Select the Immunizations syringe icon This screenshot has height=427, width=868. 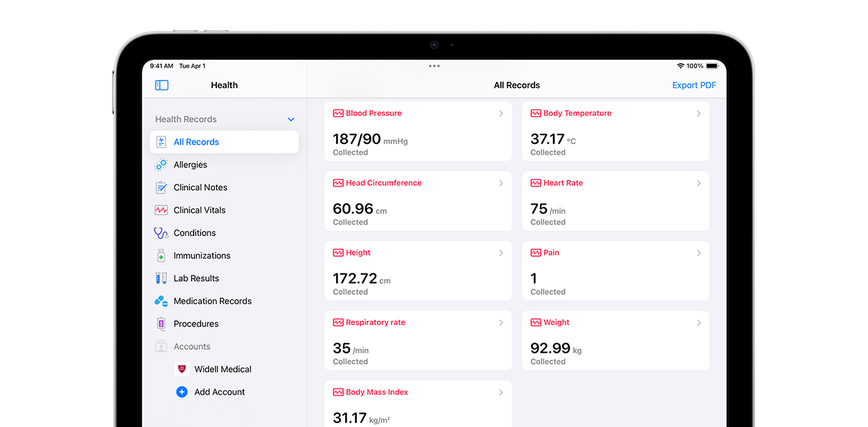pyautogui.click(x=161, y=256)
